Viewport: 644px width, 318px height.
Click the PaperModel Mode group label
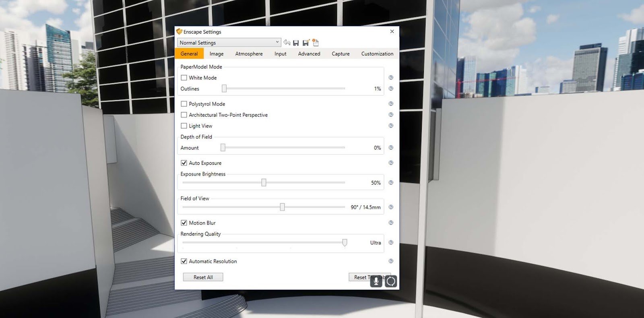pos(201,67)
